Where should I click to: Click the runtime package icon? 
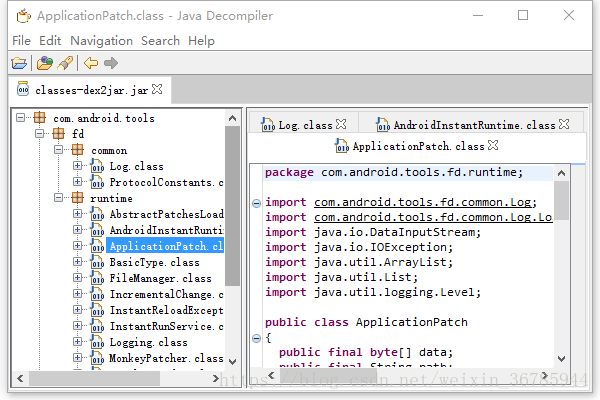[77, 198]
